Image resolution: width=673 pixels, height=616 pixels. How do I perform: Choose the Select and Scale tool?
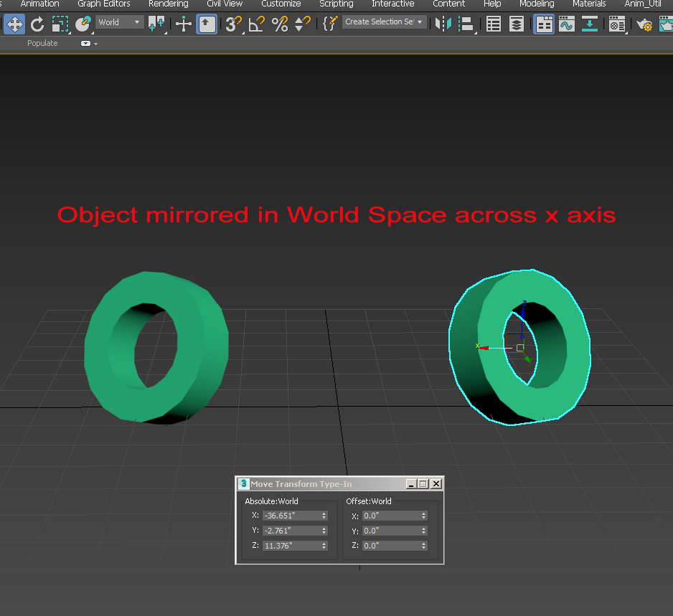pos(60,24)
